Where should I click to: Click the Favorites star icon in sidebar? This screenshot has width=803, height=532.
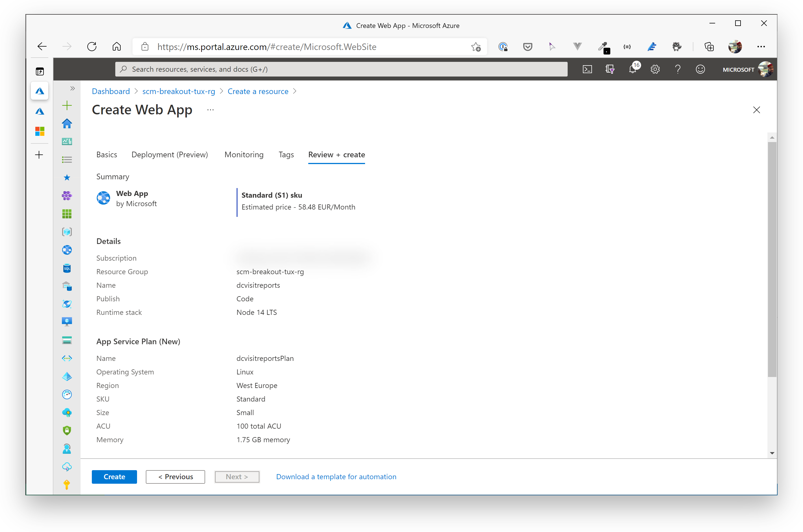[x=67, y=177]
